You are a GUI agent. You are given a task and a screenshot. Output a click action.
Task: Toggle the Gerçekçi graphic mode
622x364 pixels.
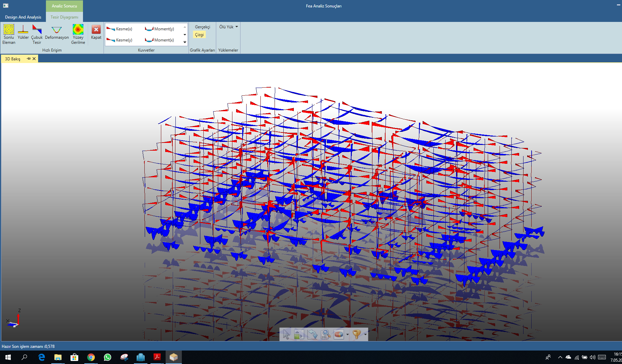(202, 27)
